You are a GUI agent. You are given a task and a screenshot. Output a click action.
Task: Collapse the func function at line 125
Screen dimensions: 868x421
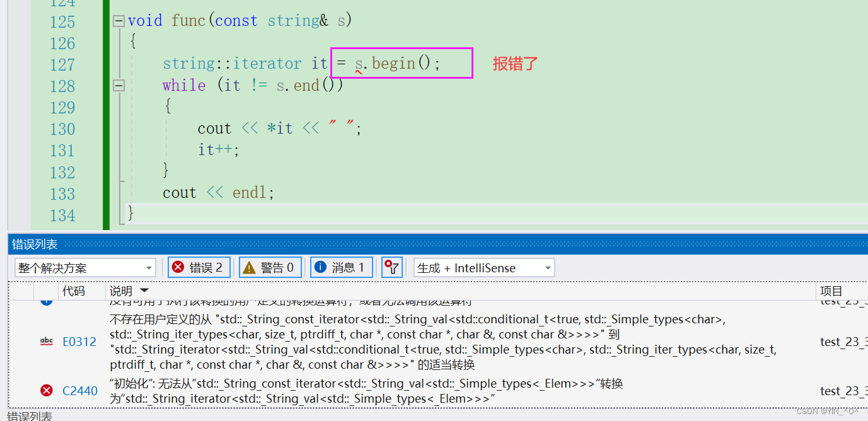tap(119, 21)
